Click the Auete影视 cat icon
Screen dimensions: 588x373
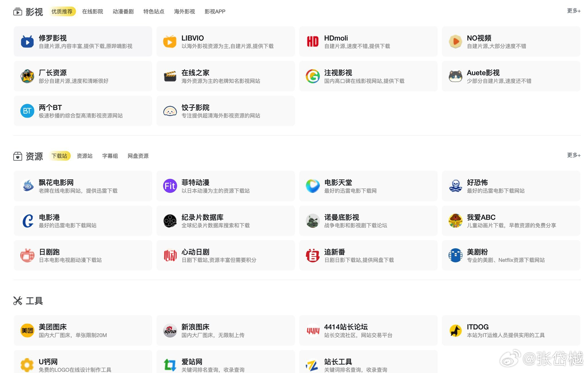[x=455, y=76]
